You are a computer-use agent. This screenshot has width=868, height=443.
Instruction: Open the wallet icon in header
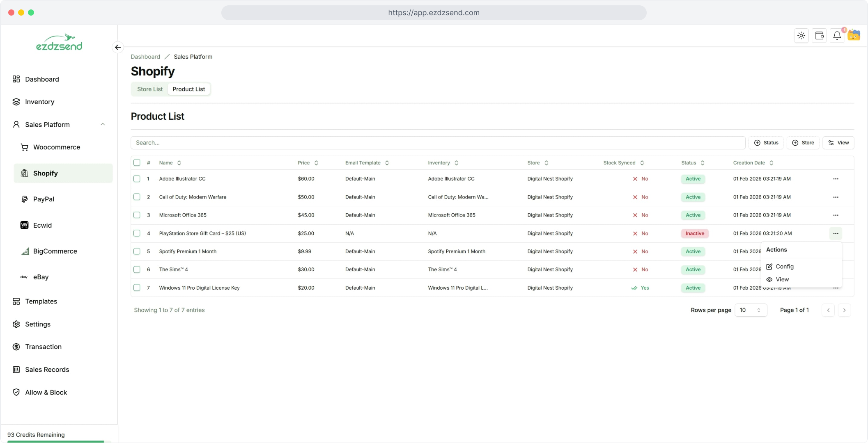point(819,36)
